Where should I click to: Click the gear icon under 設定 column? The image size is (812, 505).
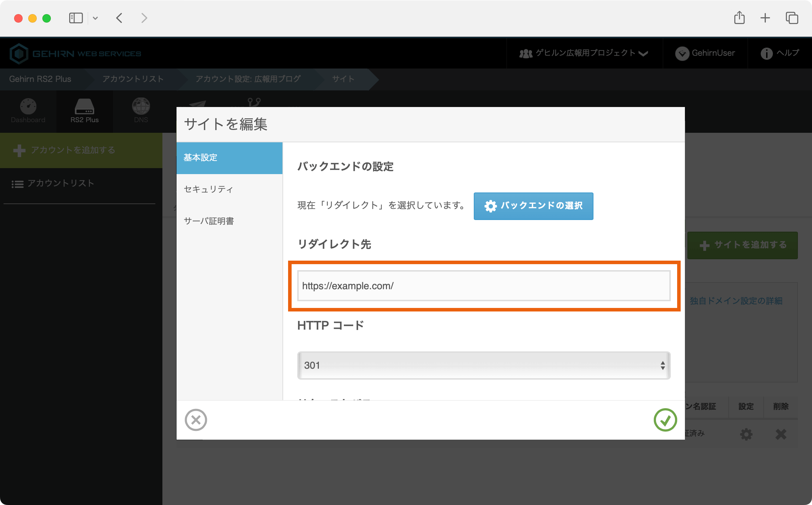pyautogui.click(x=746, y=434)
